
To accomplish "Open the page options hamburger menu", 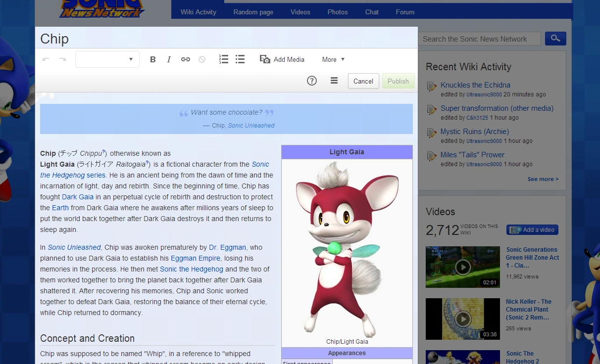I will pos(334,81).
